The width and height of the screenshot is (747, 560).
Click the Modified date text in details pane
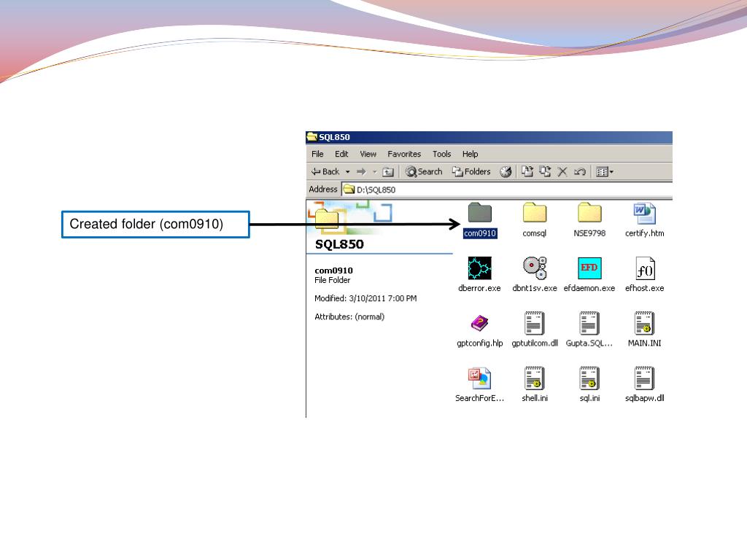pos(365,298)
